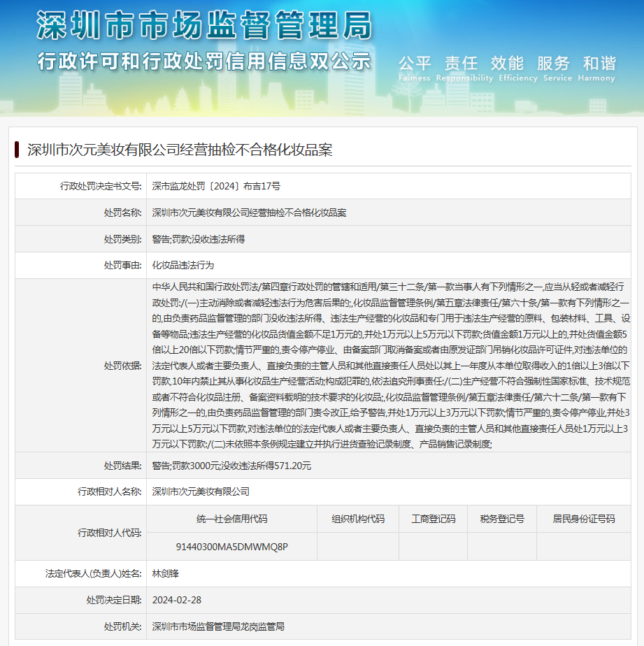Click the 处罚结果 label
644x646 pixels.
[122, 466]
